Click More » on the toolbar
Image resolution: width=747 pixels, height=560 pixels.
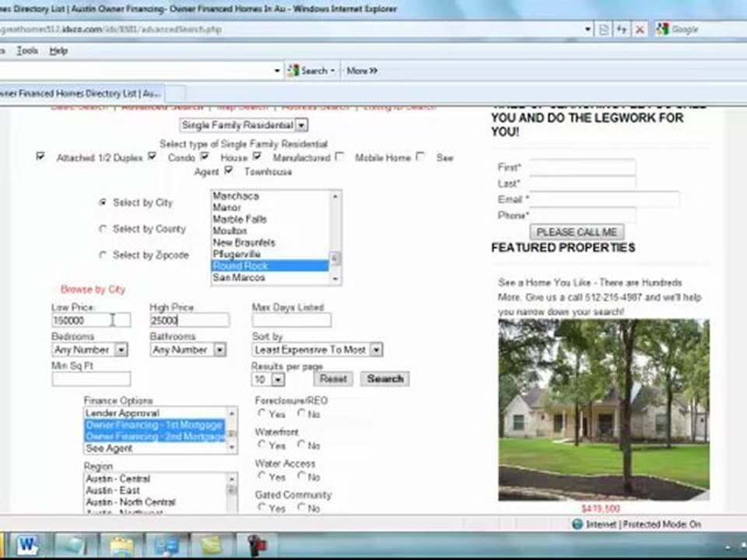[x=362, y=71]
